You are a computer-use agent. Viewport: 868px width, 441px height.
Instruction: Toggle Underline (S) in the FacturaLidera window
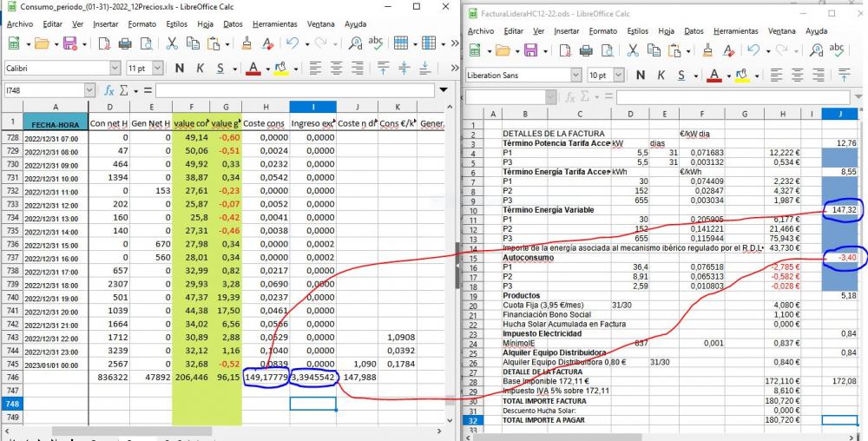coord(681,76)
